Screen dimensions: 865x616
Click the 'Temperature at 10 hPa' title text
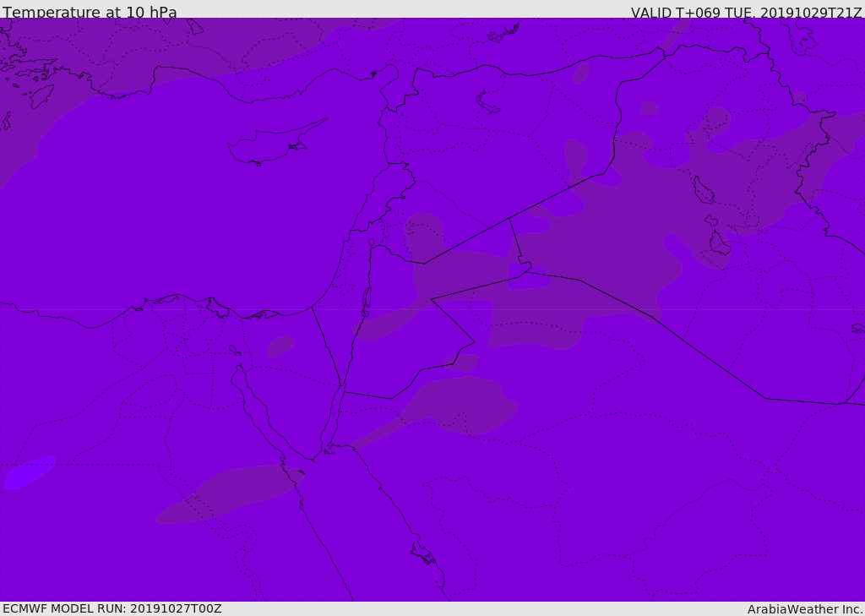[x=90, y=12]
